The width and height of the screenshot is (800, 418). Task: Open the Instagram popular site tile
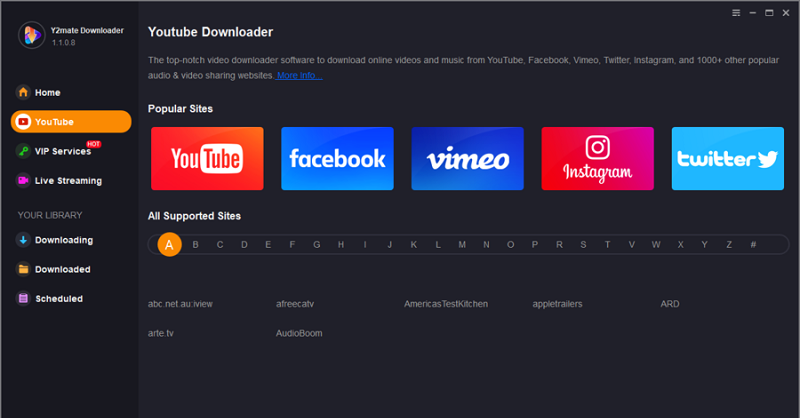click(597, 159)
